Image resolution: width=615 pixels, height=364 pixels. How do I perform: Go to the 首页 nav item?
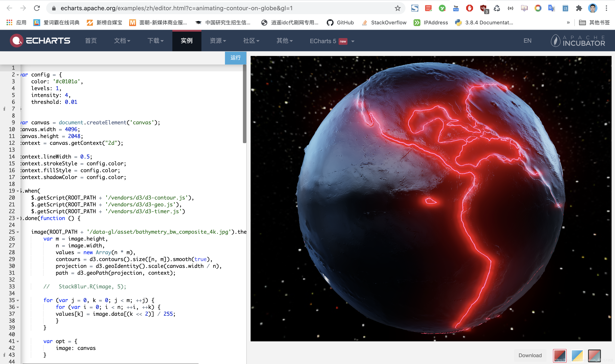tap(91, 41)
